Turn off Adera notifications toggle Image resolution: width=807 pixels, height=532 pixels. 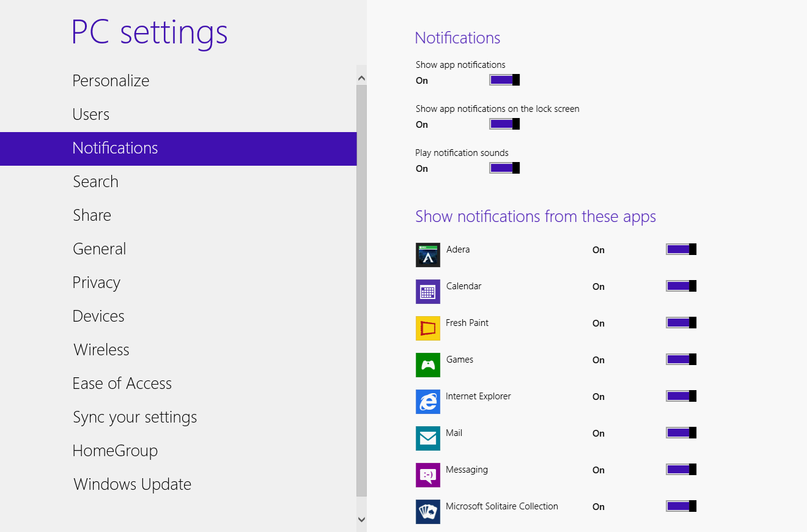(681, 249)
